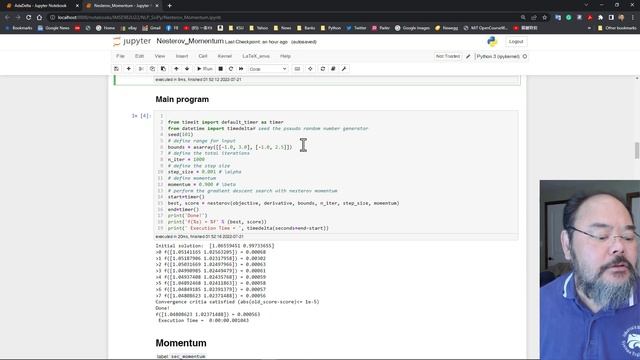Screen dimensions: 640x360
Task: Open the browser extensions puzzle icon
Action: click(600, 18)
